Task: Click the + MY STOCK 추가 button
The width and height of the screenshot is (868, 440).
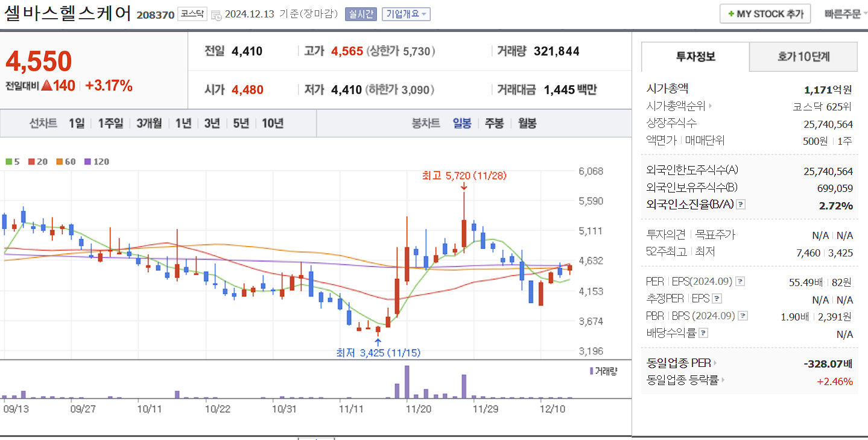Action: tap(765, 13)
